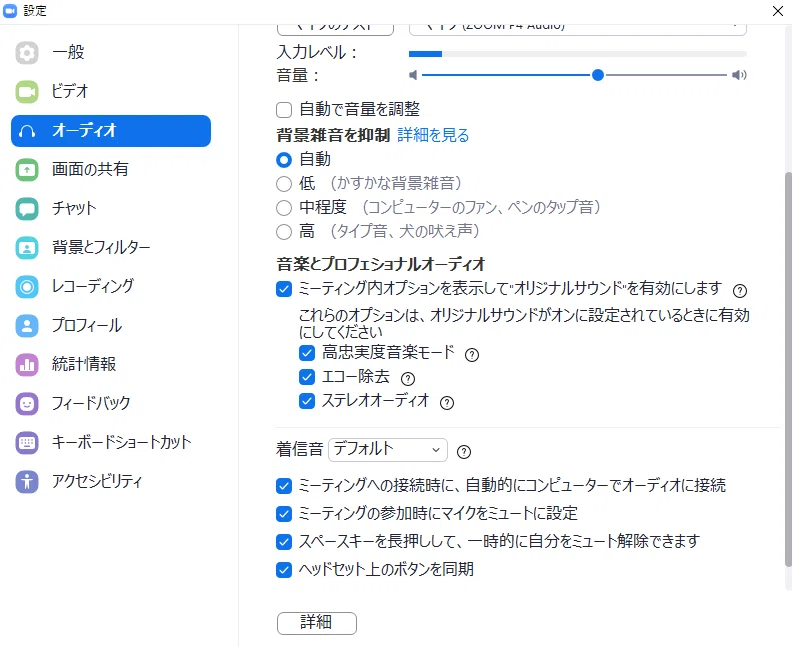Image resolution: width=792 pixels, height=647 pixels.
Task: Click the Keyboard Shortcuts (キーボードショートカット) icon
Action: click(x=27, y=442)
